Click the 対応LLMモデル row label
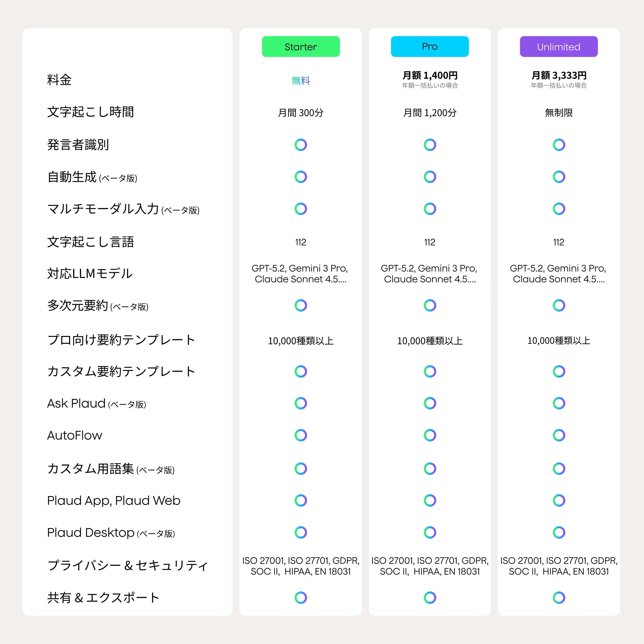Screen dimensions: 644x644 click(x=90, y=274)
